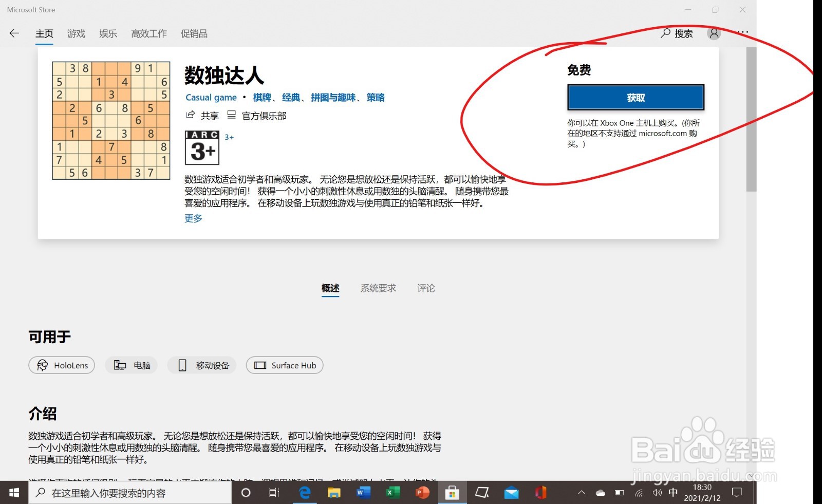822x504 pixels.
Task: Click the volume speaker tray icon
Action: tap(657, 493)
